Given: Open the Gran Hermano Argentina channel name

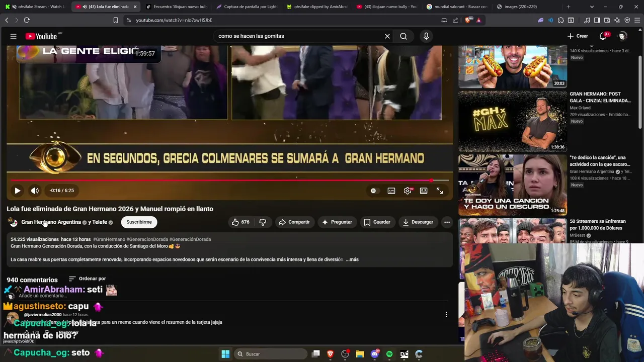Looking at the screenshot, I should pos(51,222).
